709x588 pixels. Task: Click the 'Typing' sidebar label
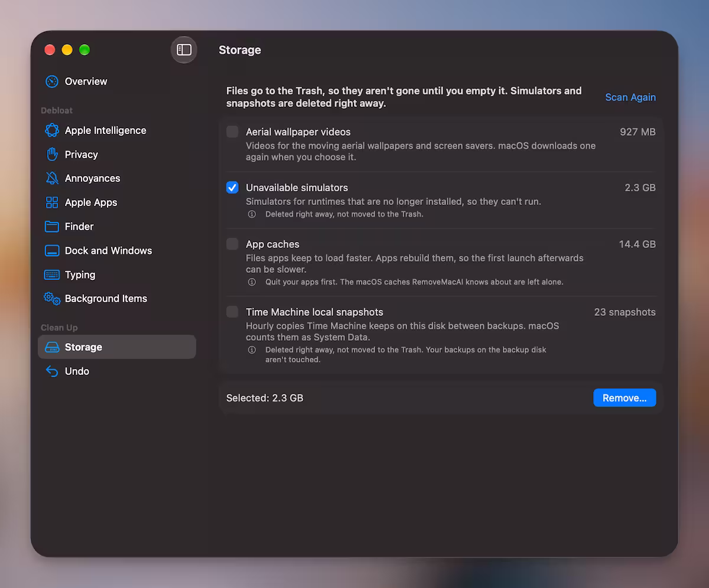[x=80, y=275]
